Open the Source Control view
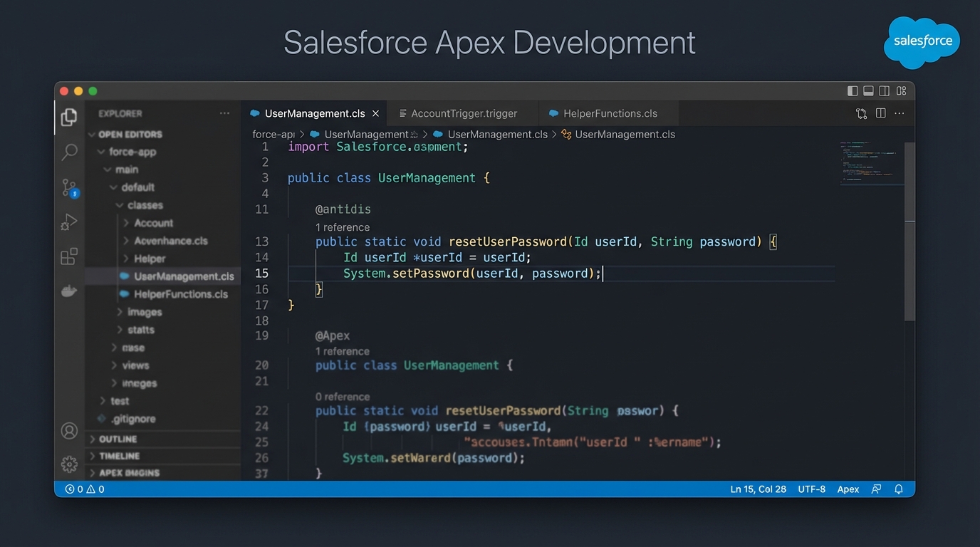Image resolution: width=980 pixels, height=547 pixels. [x=69, y=188]
